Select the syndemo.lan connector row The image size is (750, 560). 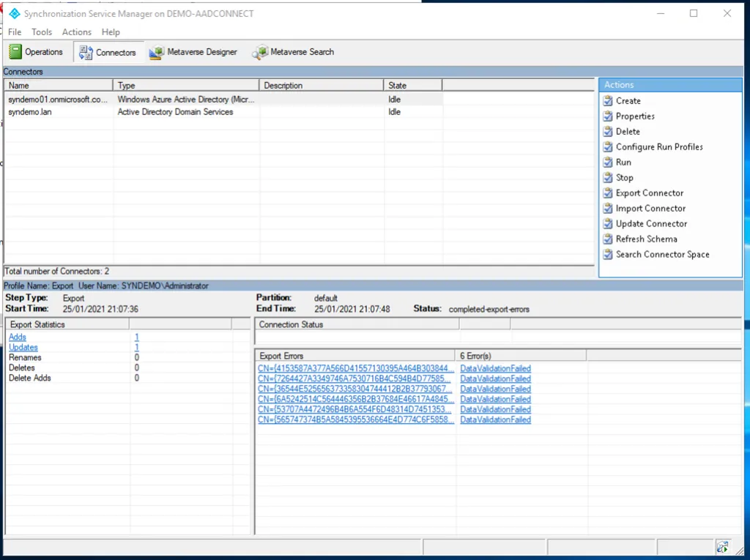(x=30, y=112)
